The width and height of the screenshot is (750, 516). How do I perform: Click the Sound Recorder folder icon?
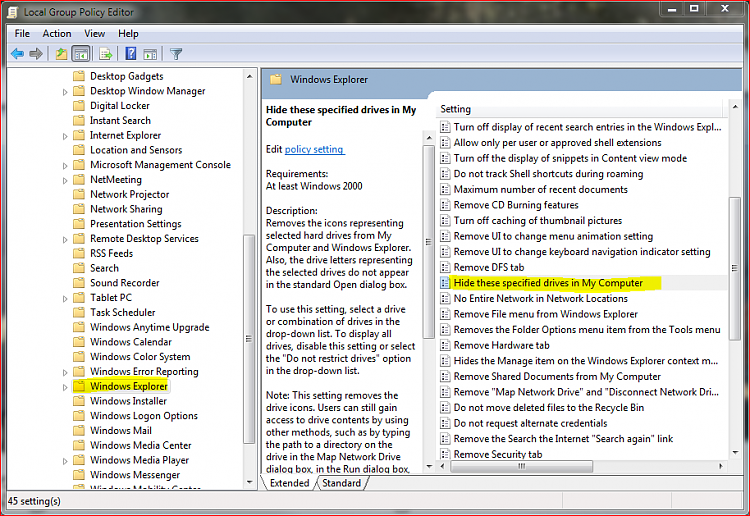pos(79,283)
